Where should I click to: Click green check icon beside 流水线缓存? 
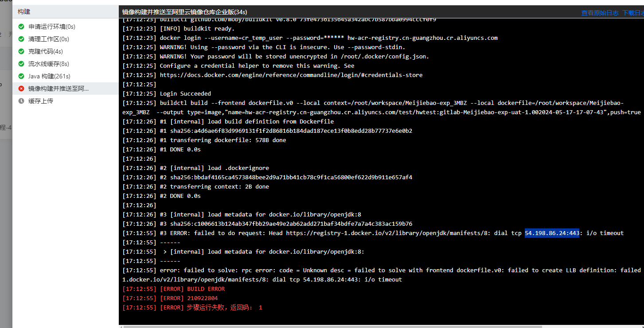click(x=21, y=64)
